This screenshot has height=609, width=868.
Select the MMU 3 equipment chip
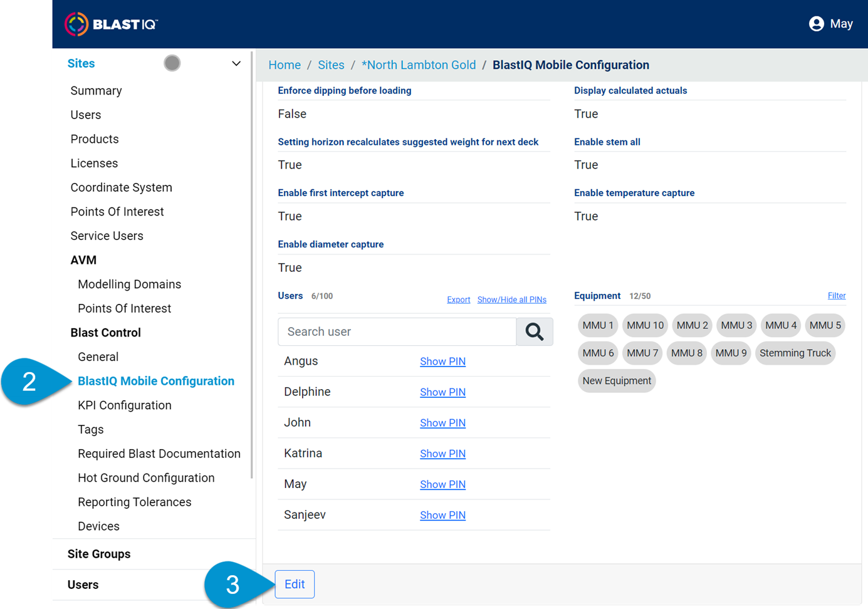tap(736, 325)
